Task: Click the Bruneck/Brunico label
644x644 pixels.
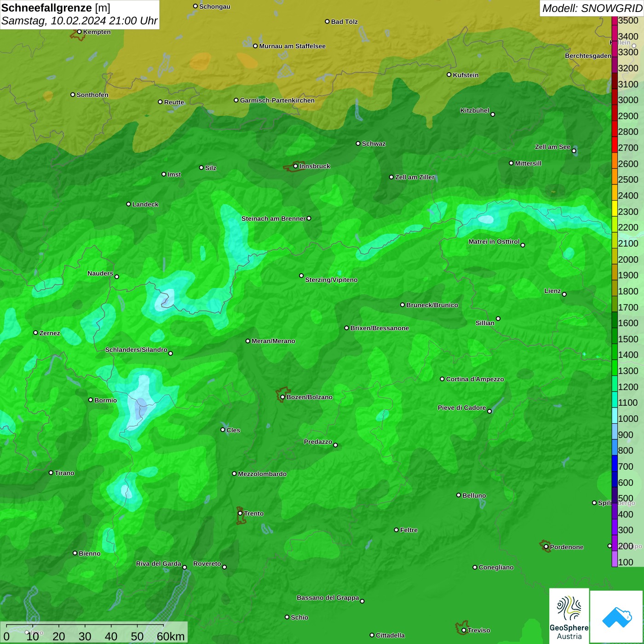Action: point(432,305)
